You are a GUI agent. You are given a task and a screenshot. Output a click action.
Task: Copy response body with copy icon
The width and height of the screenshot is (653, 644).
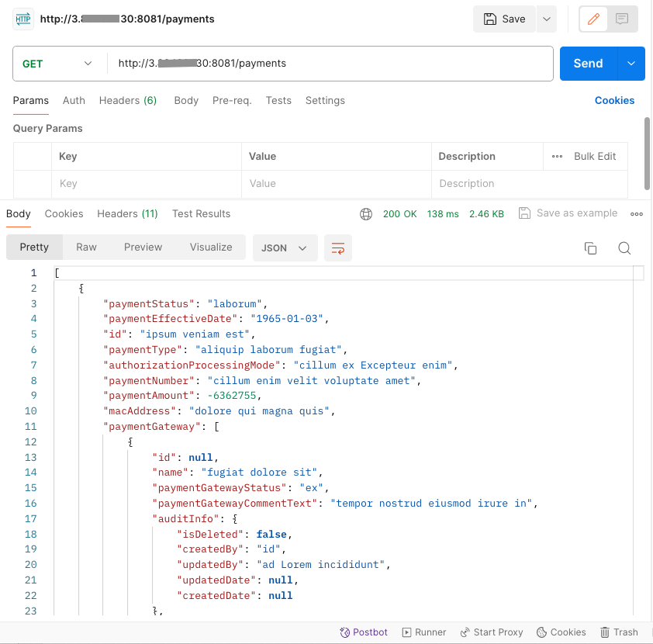point(590,248)
